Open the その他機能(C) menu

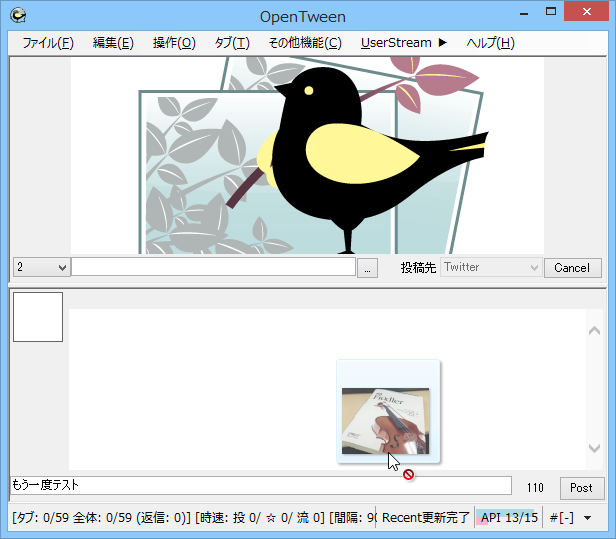pyautogui.click(x=305, y=43)
